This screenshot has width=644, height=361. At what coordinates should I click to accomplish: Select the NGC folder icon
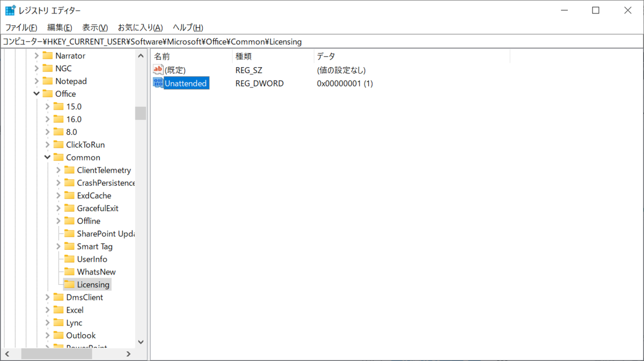point(47,68)
